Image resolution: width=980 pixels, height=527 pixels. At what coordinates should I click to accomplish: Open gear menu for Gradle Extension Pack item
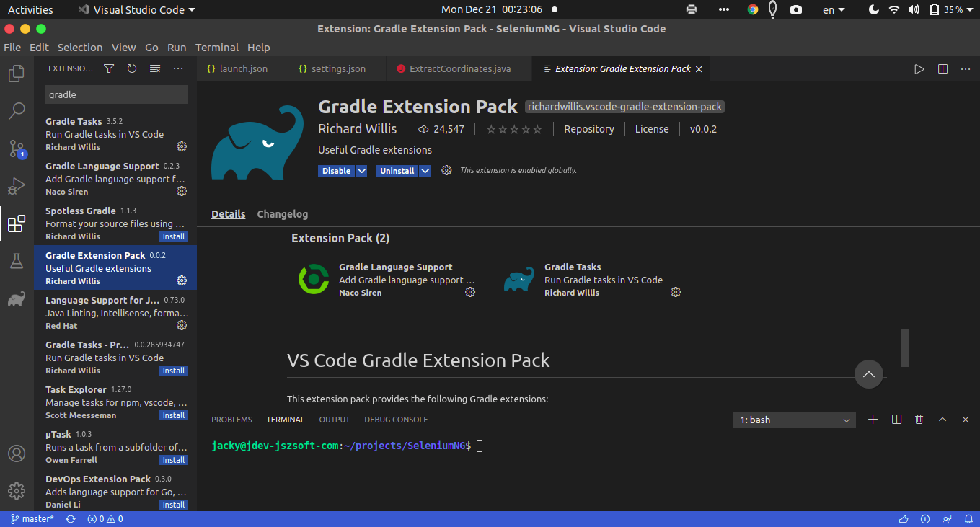point(182,280)
